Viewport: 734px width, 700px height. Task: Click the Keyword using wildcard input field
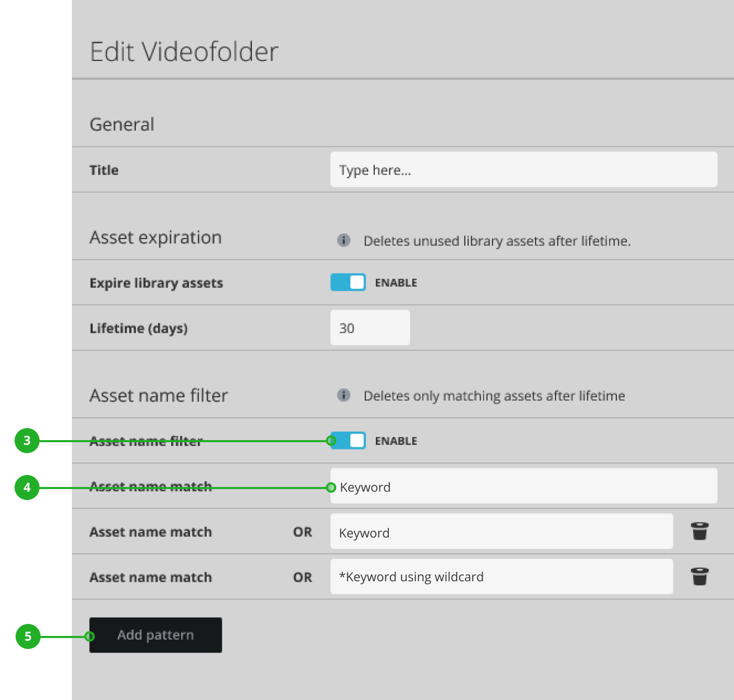coord(501,577)
